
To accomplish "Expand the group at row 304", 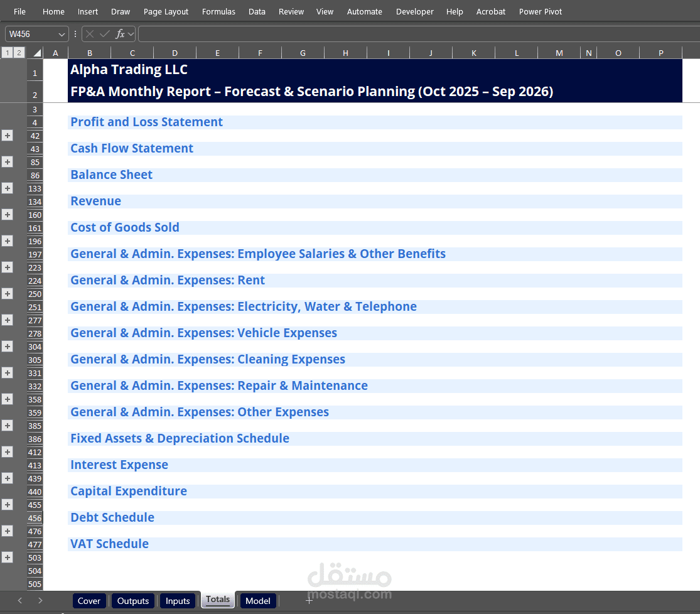I will click(x=7, y=346).
